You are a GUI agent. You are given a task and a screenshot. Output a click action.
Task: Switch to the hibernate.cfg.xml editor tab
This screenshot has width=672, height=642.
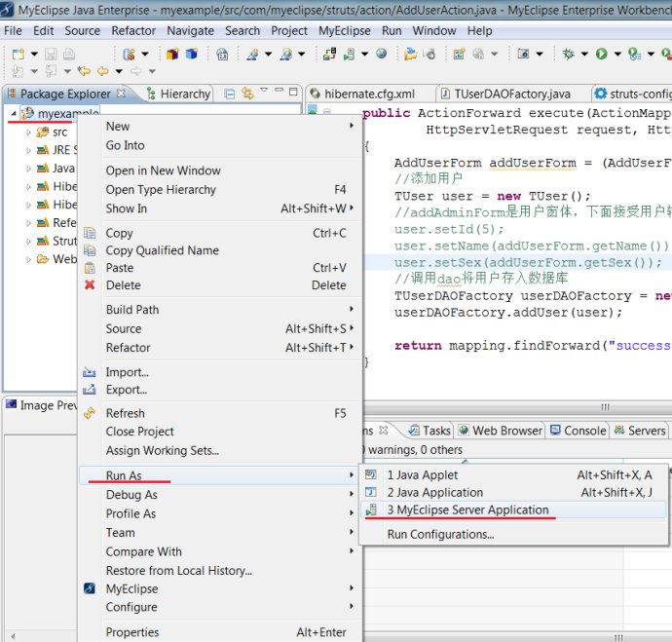click(369, 94)
